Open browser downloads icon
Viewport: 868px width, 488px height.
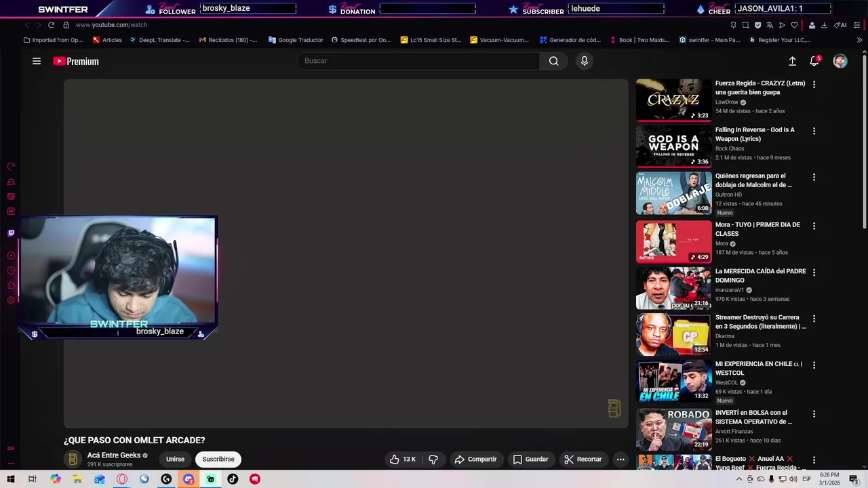point(824,25)
